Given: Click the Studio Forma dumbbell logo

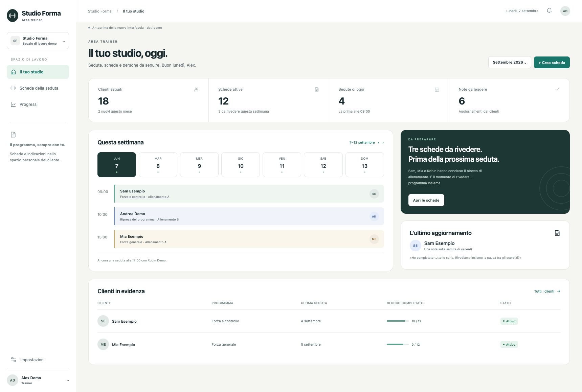Looking at the screenshot, I should (13, 16).
